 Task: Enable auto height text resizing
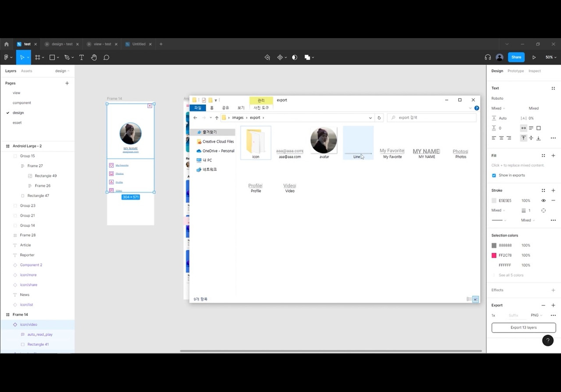coord(531,128)
